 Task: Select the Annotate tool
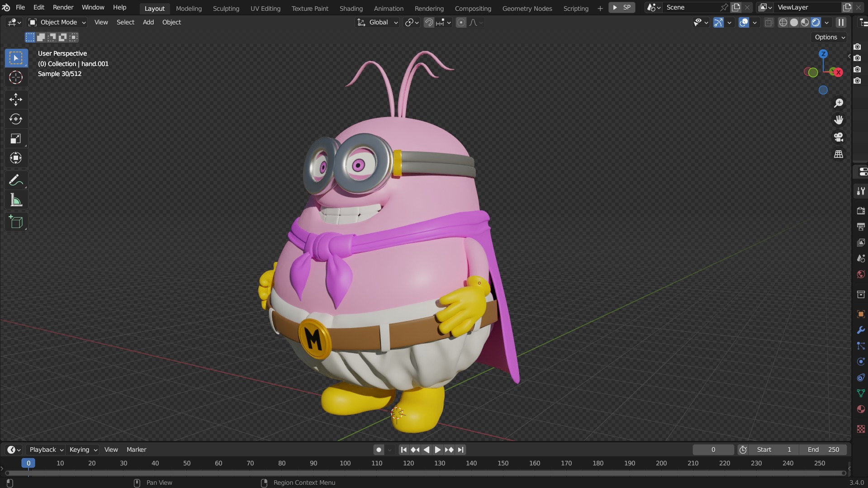(16, 180)
